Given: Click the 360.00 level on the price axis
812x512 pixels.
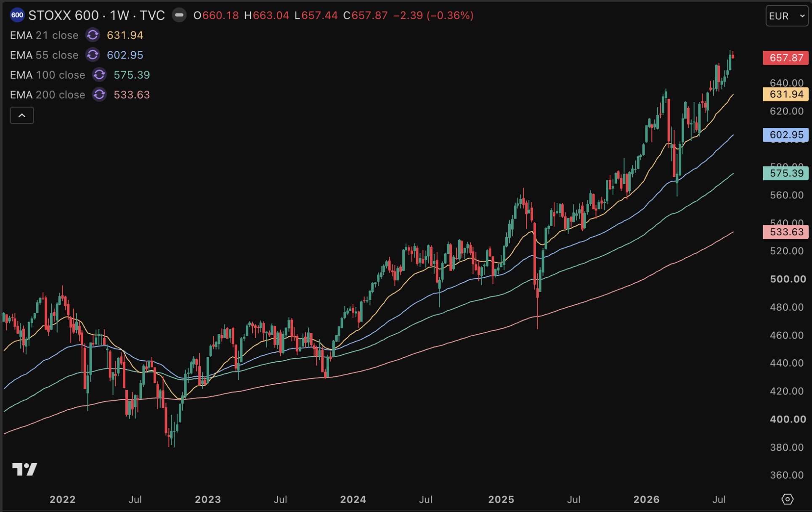Looking at the screenshot, I should 787,475.
